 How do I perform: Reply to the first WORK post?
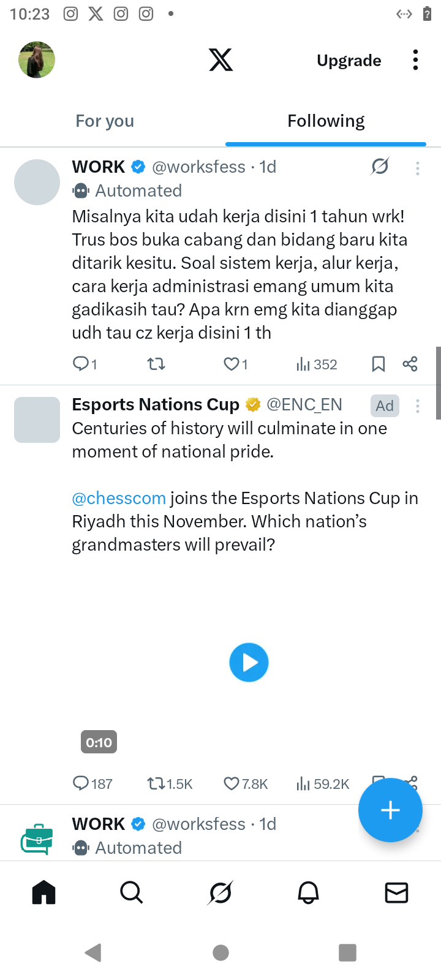(x=81, y=364)
